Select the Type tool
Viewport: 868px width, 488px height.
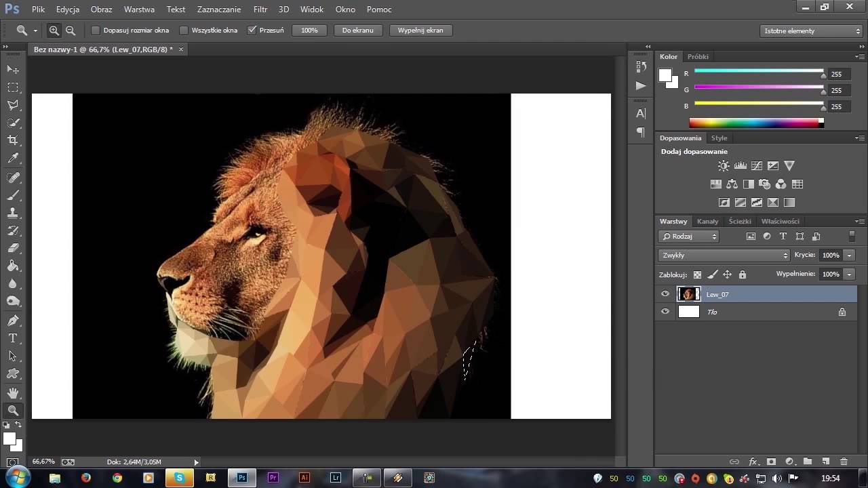13,338
